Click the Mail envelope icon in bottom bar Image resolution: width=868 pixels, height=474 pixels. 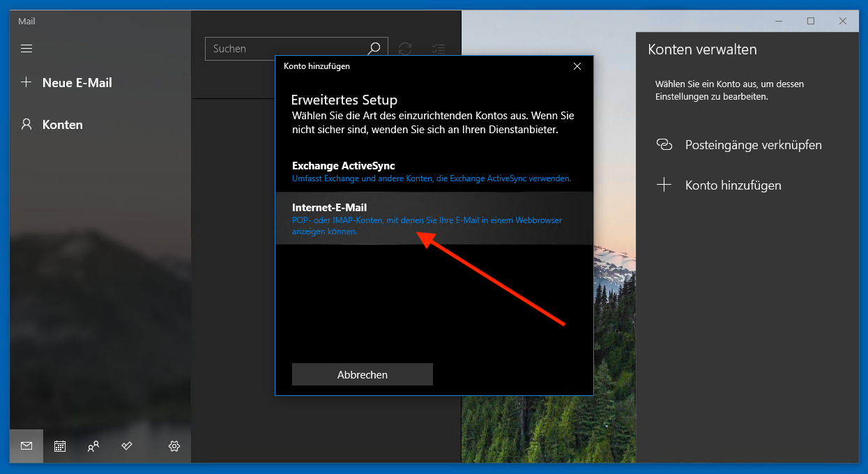[26, 446]
